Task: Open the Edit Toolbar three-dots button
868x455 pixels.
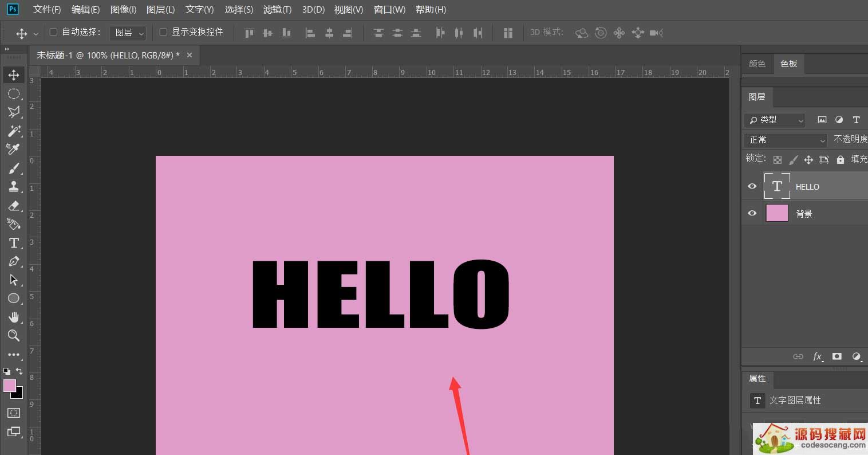Action: pos(14,355)
